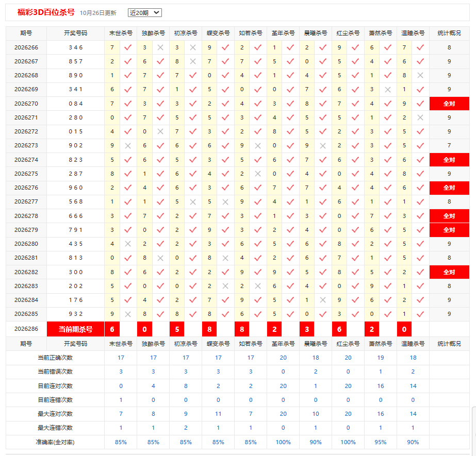Viewport: 476px width, 456px height.
Task: Click 全对 badge in row 2026282
Action: coord(449,272)
